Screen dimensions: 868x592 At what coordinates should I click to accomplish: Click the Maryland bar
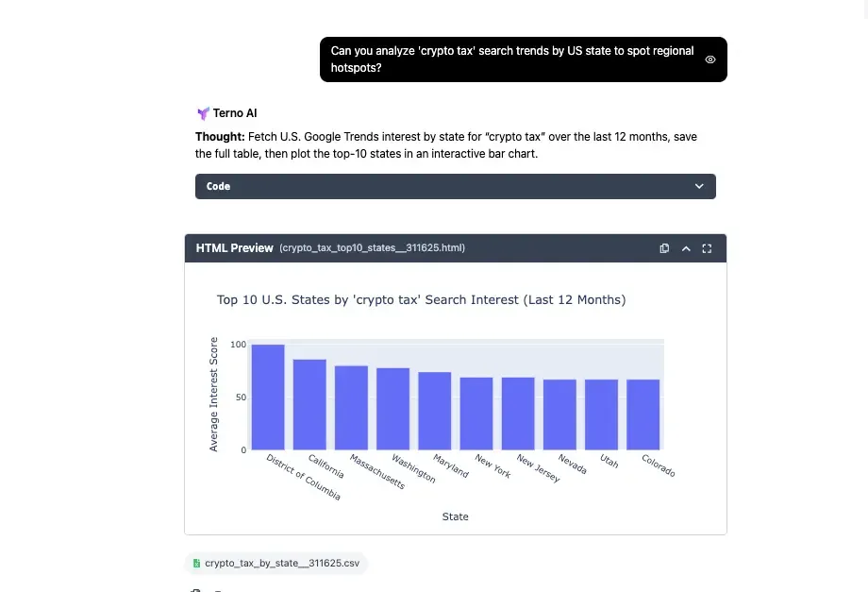pyautogui.click(x=435, y=411)
